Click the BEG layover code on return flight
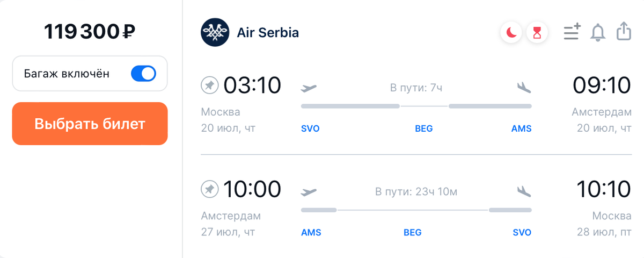The width and height of the screenshot is (644, 258). pyautogui.click(x=413, y=233)
